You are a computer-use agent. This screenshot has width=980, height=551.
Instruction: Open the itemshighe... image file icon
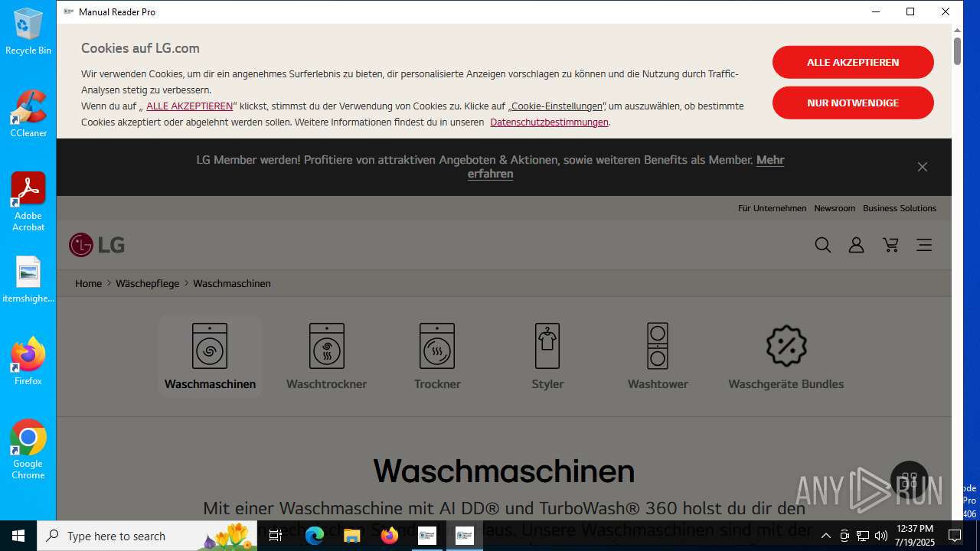pos(28,280)
